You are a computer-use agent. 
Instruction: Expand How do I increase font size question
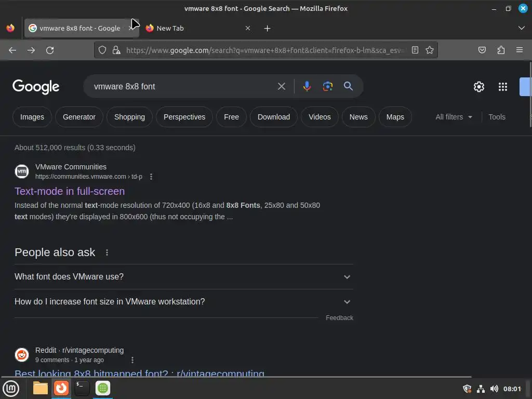(183, 302)
